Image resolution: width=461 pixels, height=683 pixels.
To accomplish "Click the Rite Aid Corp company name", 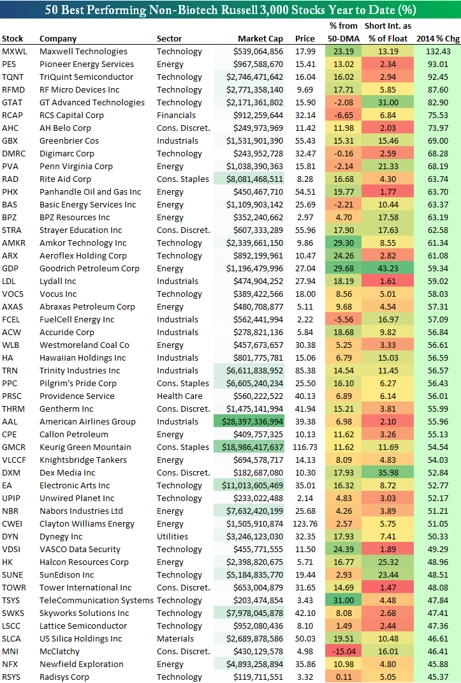I will point(65,179).
